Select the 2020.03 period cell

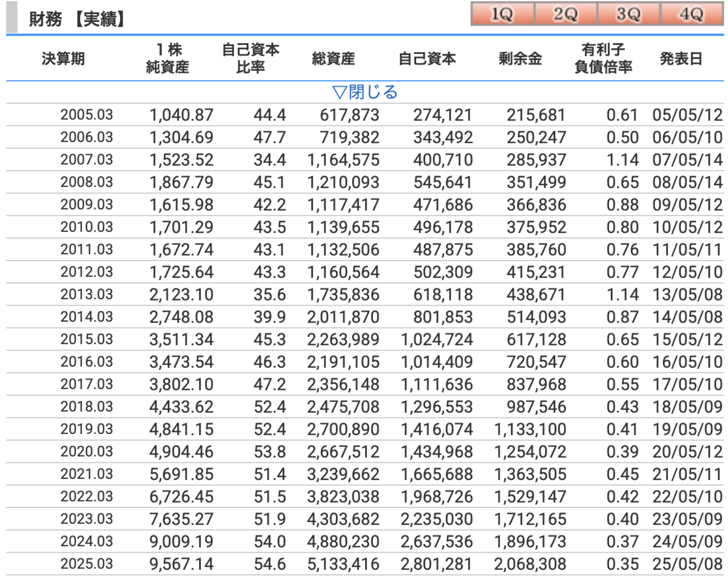(87, 452)
